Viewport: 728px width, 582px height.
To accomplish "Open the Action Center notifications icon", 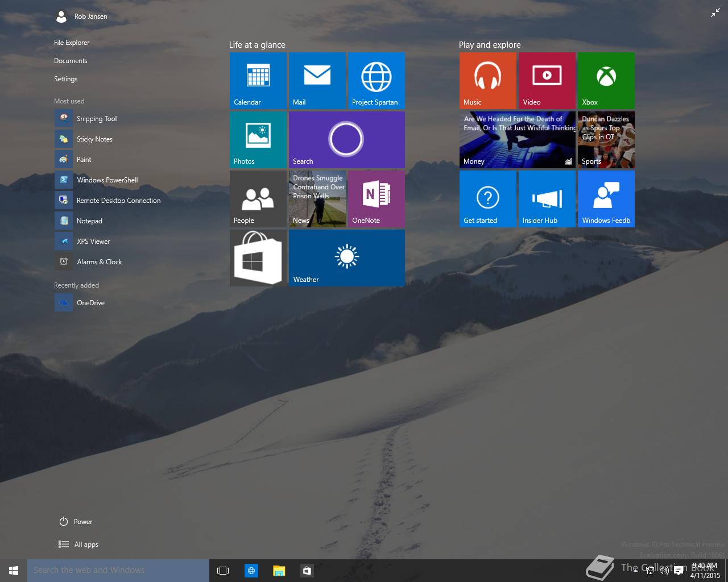I will (x=679, y=571).
